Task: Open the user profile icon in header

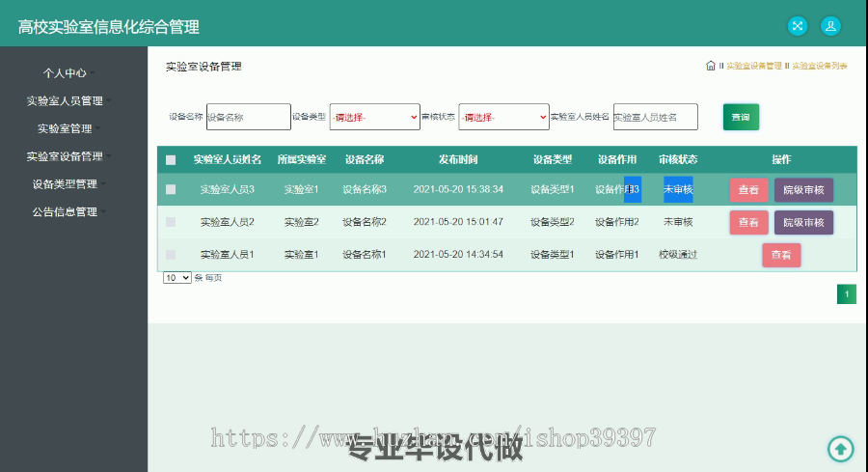Action: (x=830, y=25)
